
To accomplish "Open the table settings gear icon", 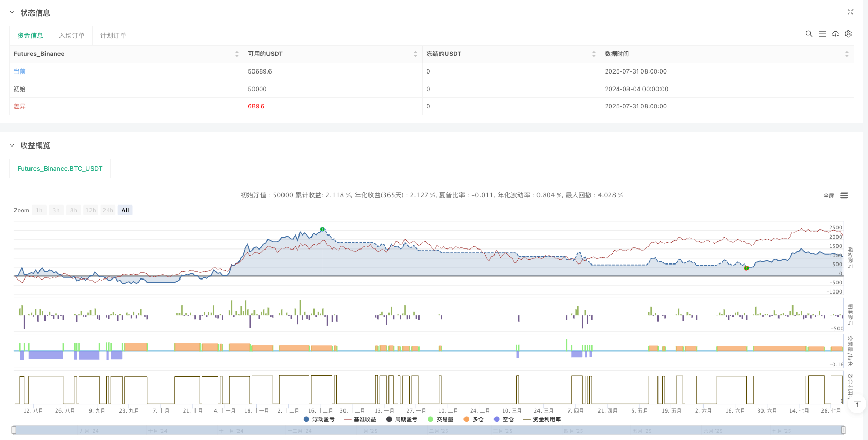I will tap(848, 34).
